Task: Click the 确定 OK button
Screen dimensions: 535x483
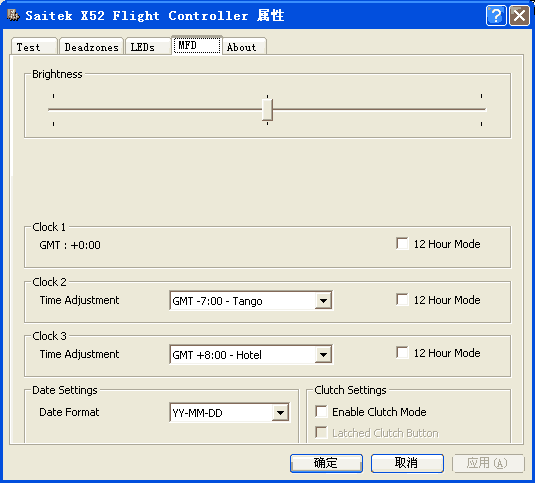Action: [326, 463]
